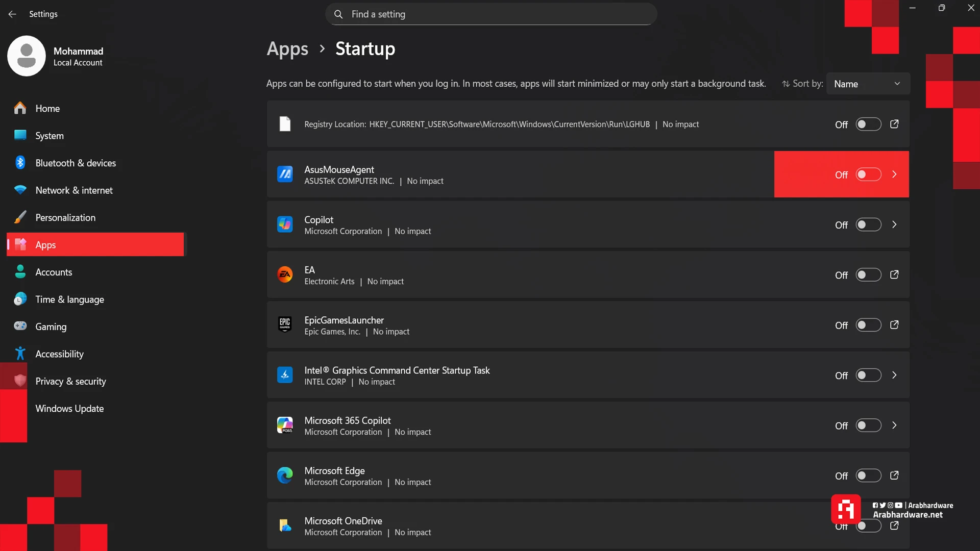The image size is (980, 551).
Task: Expand Microsoft 365 Copilot details chevron
Action: (894, 425)
